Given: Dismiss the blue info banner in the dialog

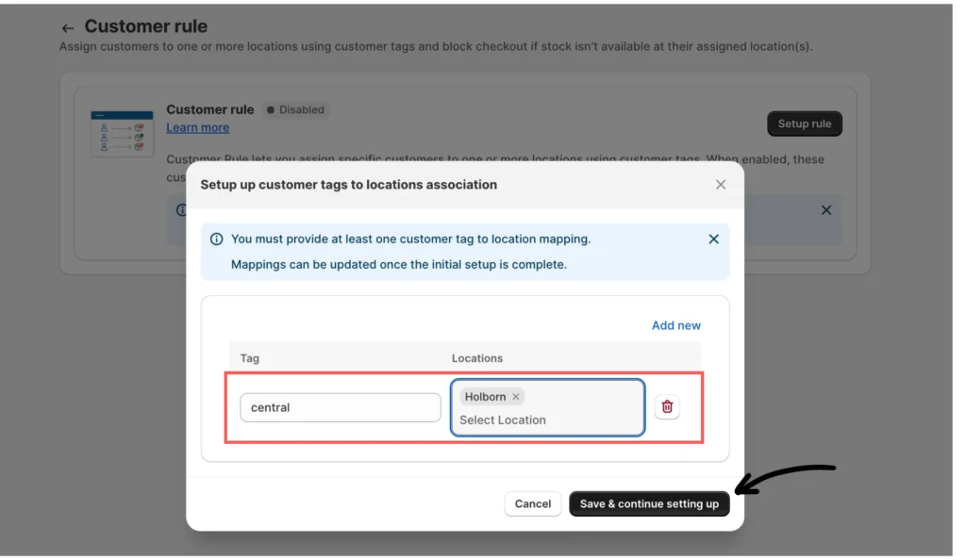Looking at the screenshot, I should tap(713, 239).
